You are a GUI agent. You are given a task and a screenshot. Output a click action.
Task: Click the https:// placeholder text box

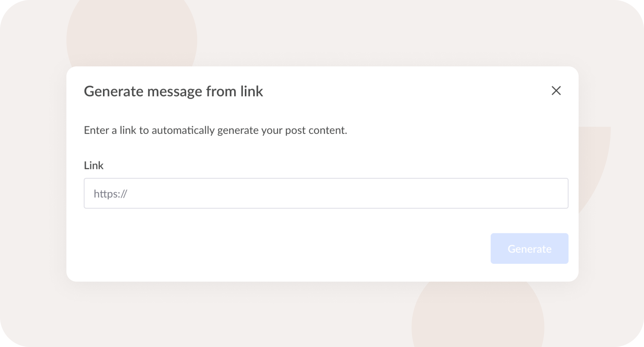pos(326,193)
